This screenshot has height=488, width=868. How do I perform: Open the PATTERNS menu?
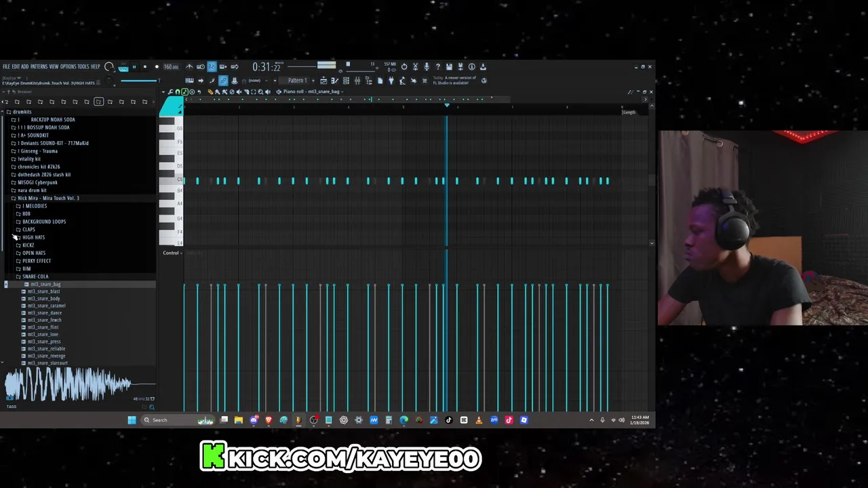[x=39, y=66]
